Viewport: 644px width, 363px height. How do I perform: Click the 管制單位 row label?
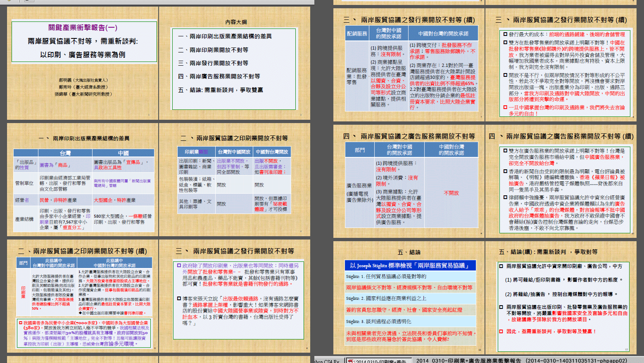click(26, 183)
